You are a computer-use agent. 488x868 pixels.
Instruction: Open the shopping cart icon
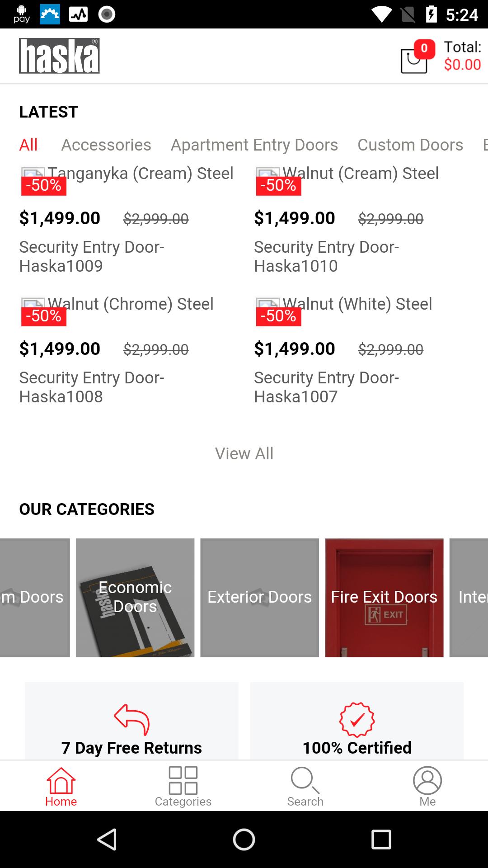tap(413, 61)
